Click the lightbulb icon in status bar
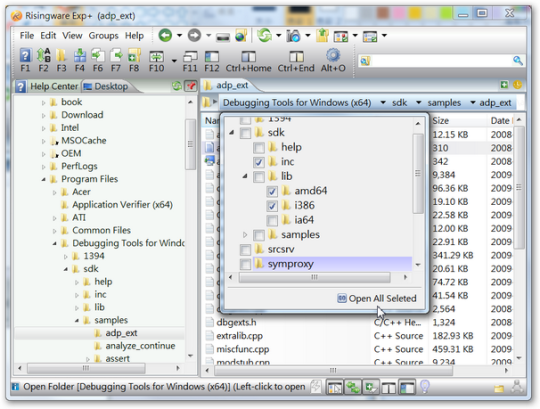Screen dimensions: 540x409 [x=425, y=387]
